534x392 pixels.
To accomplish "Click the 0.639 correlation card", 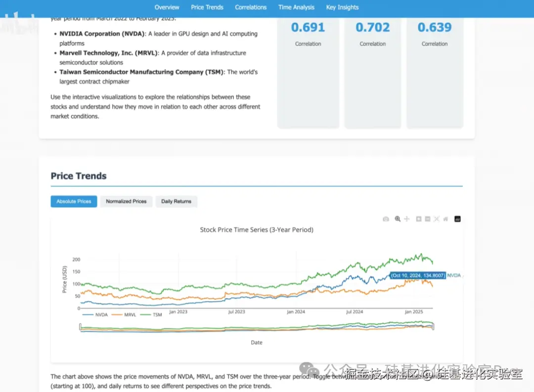I will point(435,73).
